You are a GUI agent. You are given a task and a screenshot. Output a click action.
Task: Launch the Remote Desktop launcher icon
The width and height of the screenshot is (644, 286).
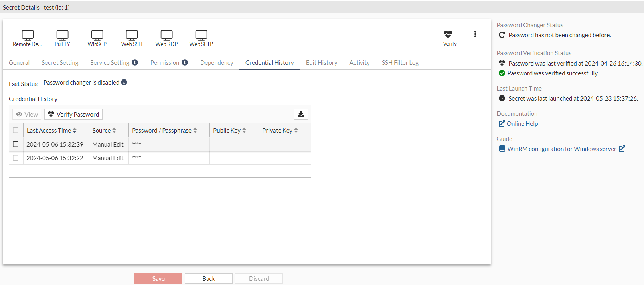point(28,35)
